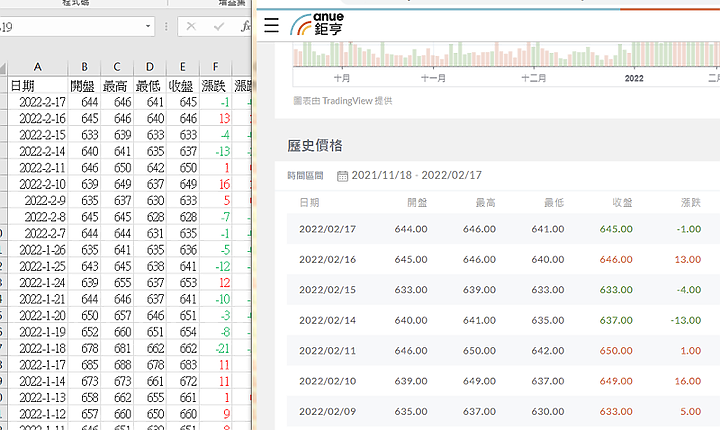
Task: Select Excel column E header
Action: point(183,67)
